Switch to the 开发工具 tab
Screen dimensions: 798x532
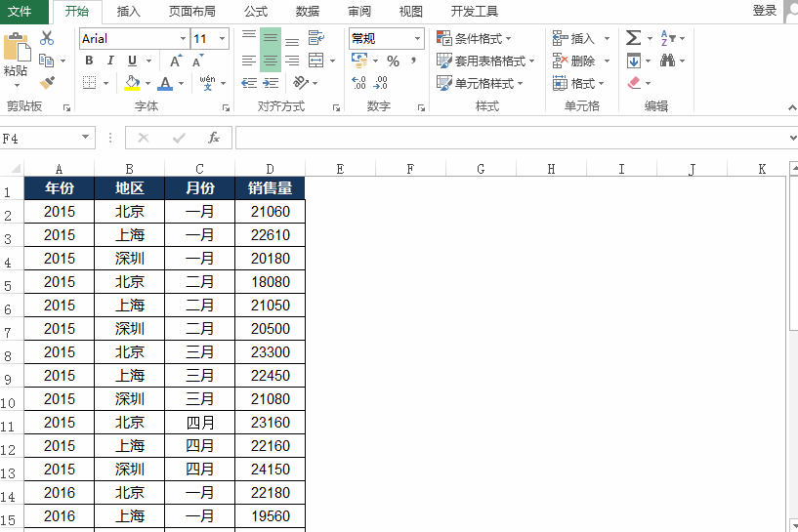(x=474, y=11)
